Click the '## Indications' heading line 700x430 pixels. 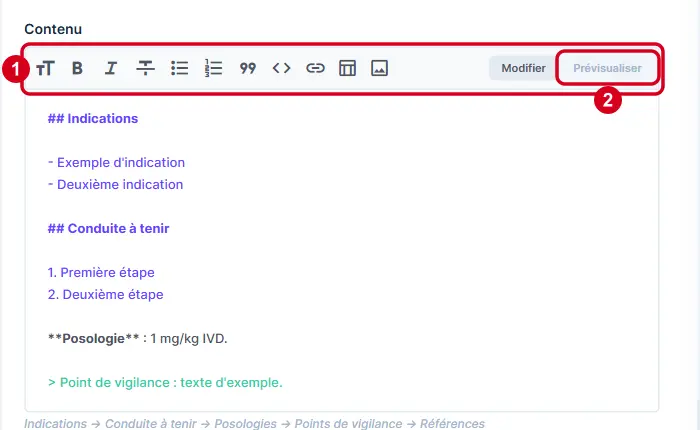click(x=93, y=119)
